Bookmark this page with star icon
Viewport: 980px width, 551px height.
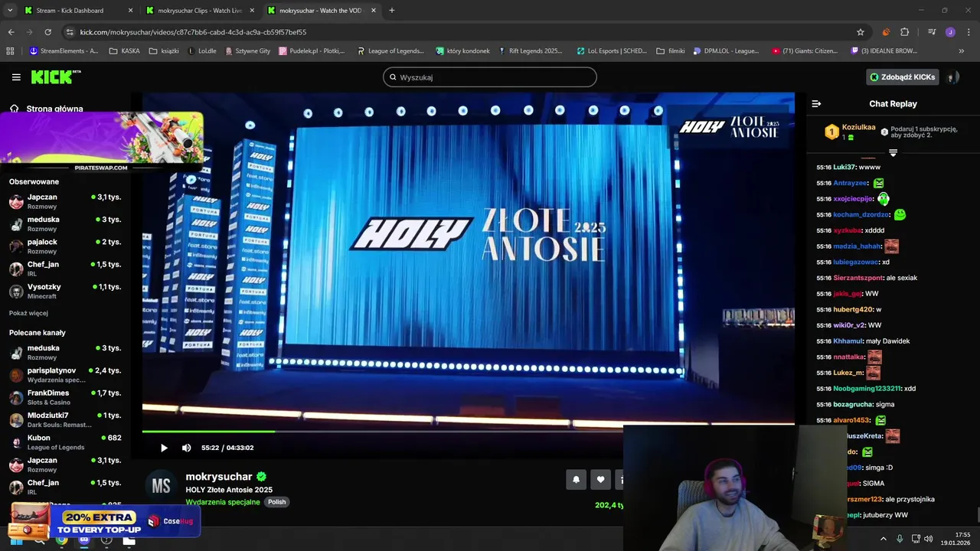pyautogui.click(x=861, y=32)
